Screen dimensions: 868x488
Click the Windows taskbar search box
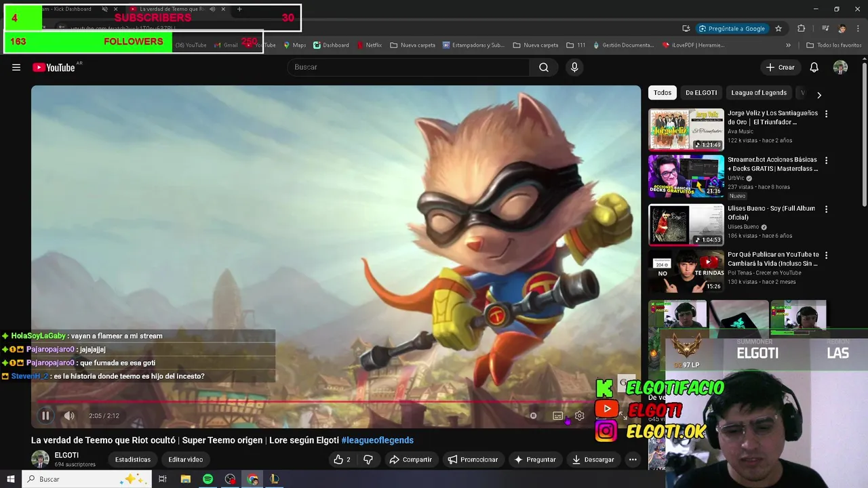coord(86,479)
